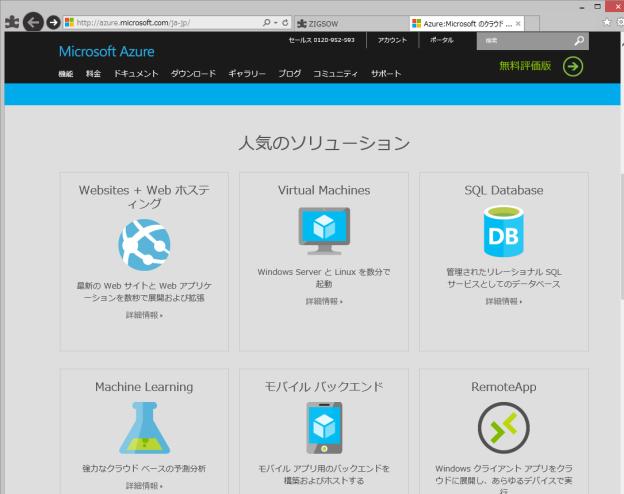The image size is (624, 494).
Task: Click the Websites + Web ホスティング heading
Action: (144, 197)
